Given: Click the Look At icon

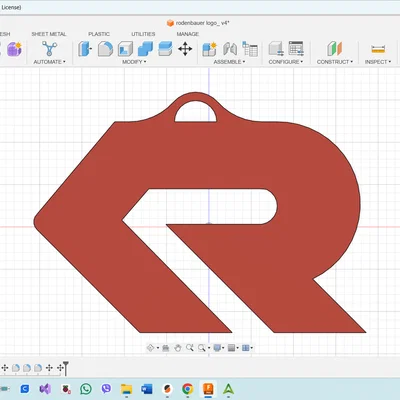Looking at the screenshot, I should (166, 348).
